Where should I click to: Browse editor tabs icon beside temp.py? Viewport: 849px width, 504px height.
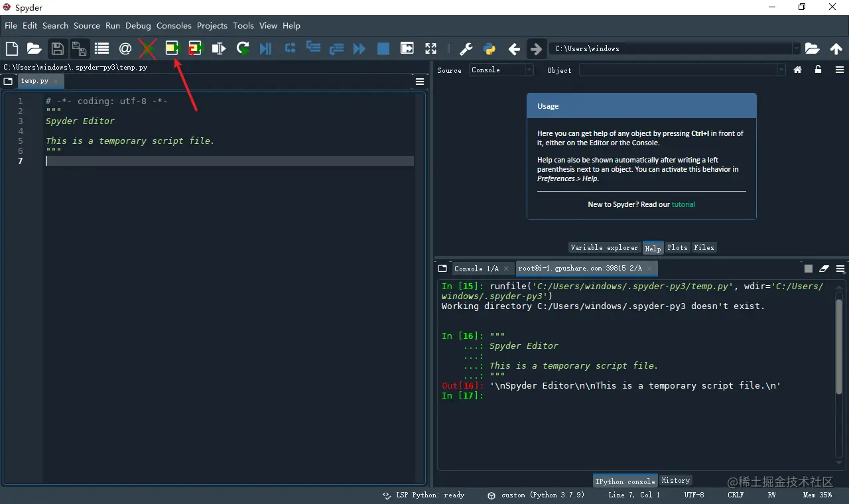8,81
